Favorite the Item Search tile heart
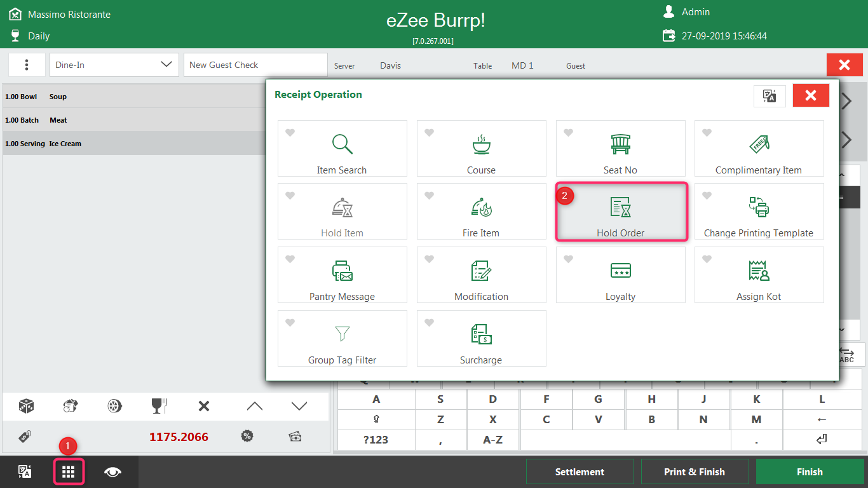This screenshot has height=488, width=868. coord(290,132)
